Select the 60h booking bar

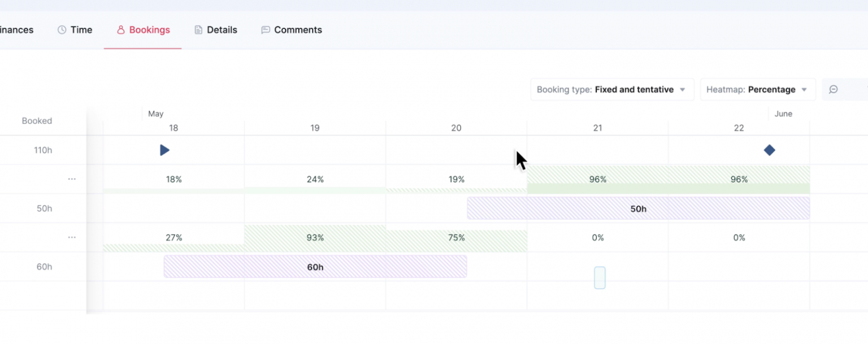tap(315, 266)
